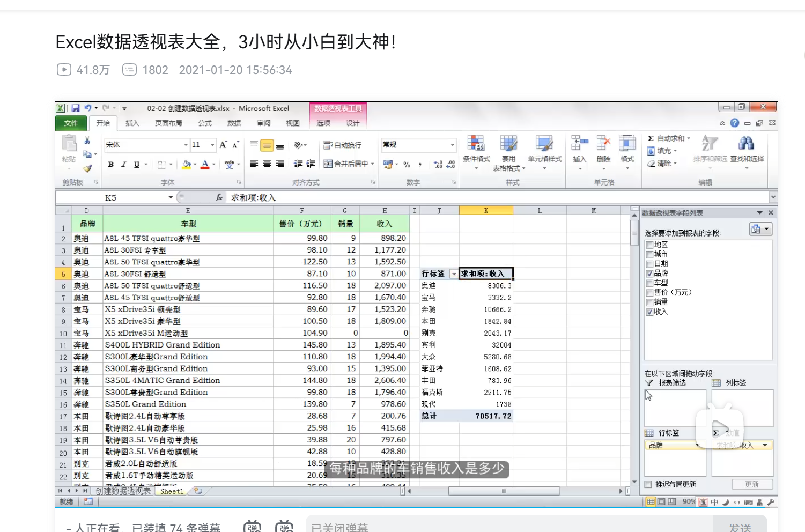
Task: Uncheck the 品牌 field
Action: (649, 274)
